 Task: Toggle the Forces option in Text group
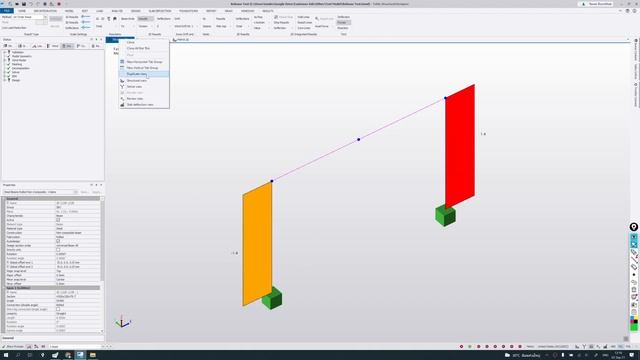click(x=344, y=22)
